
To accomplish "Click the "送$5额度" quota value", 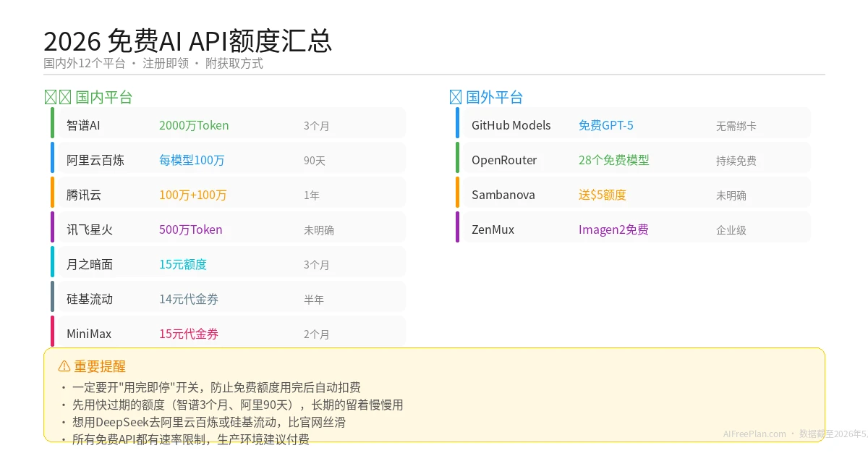I will click(603, 195).
